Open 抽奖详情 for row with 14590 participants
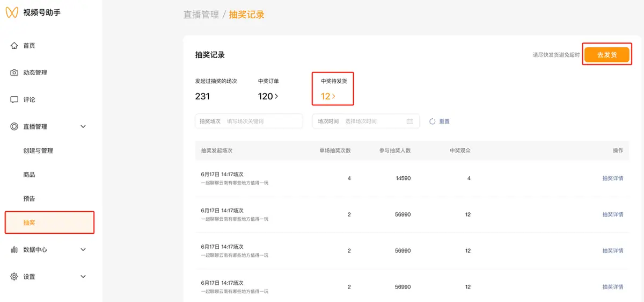Viewport: 644px width, 302px height. tap(613, 178)
